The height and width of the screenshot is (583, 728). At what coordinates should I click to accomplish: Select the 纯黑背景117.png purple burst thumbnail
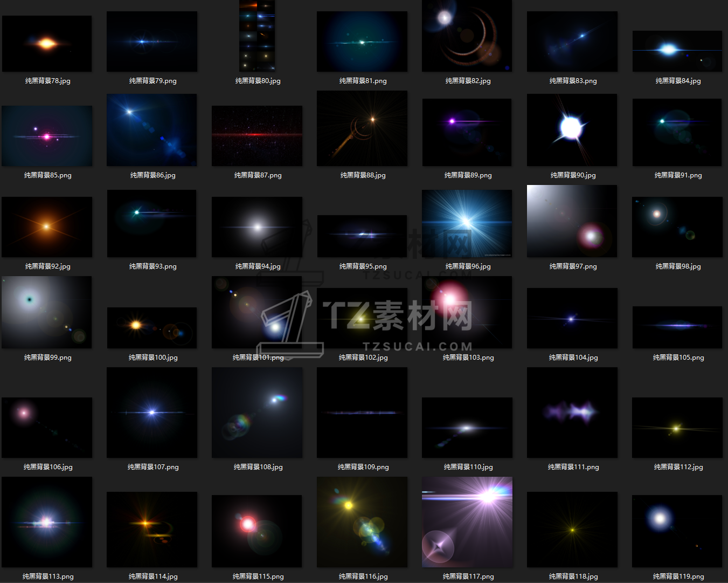(x=467, y=522)
